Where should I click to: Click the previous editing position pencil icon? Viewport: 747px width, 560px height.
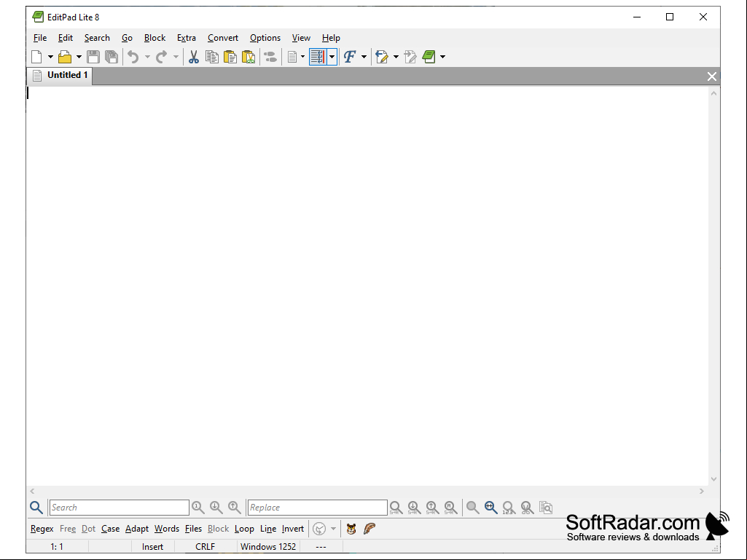[x=382, y=57]
